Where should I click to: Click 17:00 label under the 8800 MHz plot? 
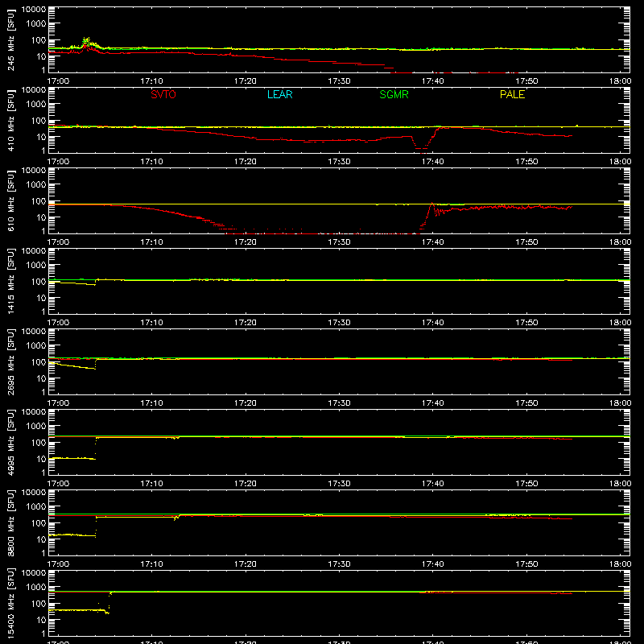pos(58,564)
